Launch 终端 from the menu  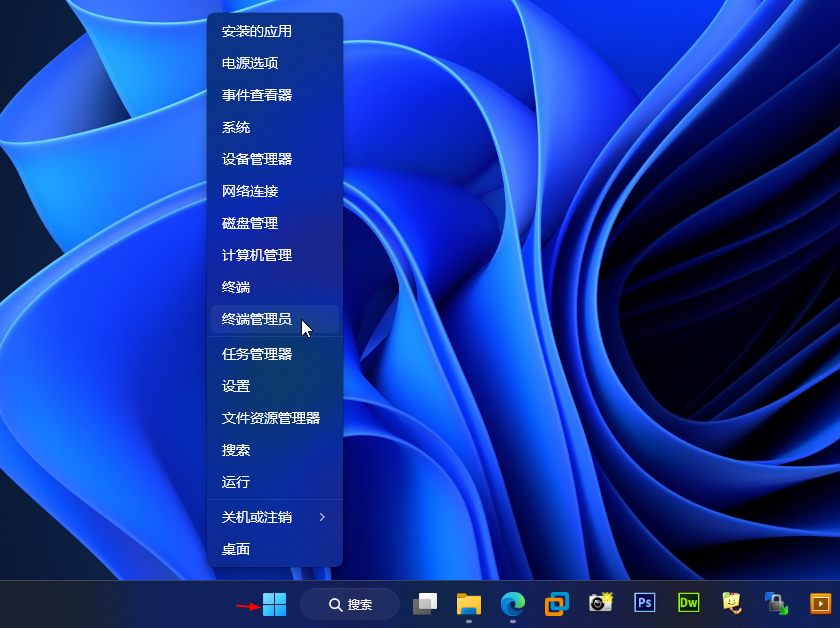click(275, 287)
